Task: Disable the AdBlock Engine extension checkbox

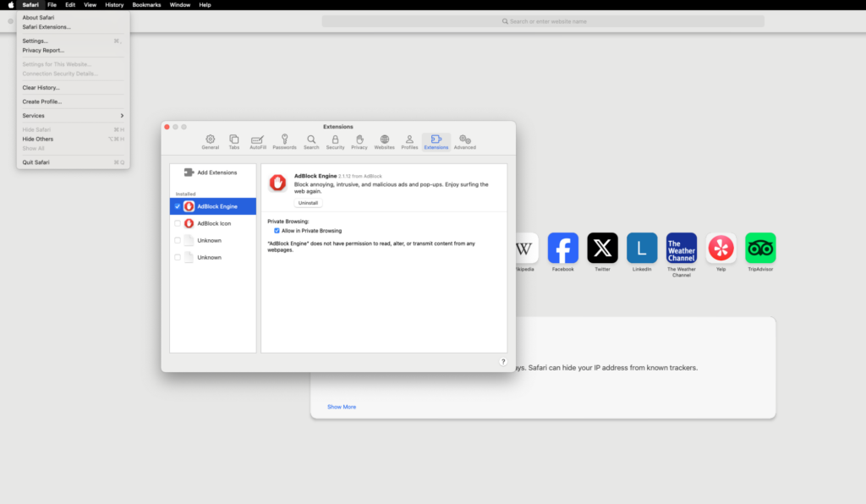Action: 178,205
